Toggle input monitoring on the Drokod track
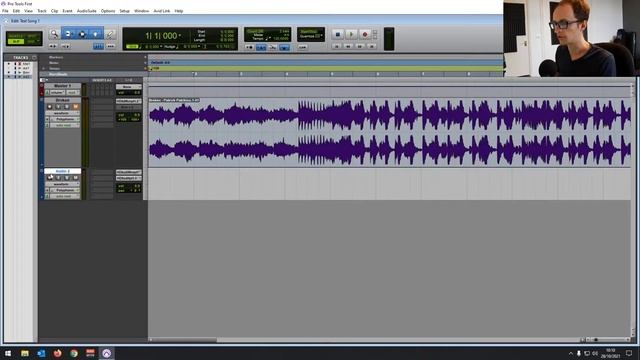The image size is (640, 360). click(58, 107)
